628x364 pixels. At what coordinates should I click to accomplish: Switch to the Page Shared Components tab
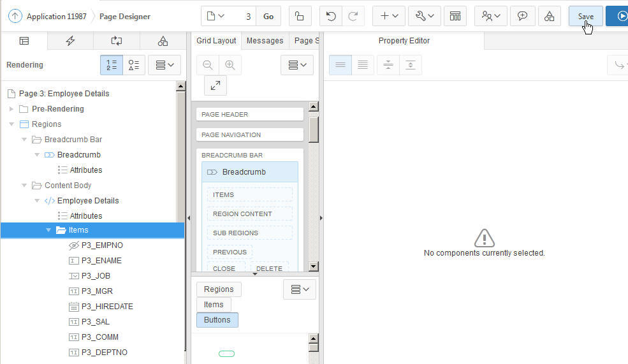pyautogui.click(x=163, y=41)
